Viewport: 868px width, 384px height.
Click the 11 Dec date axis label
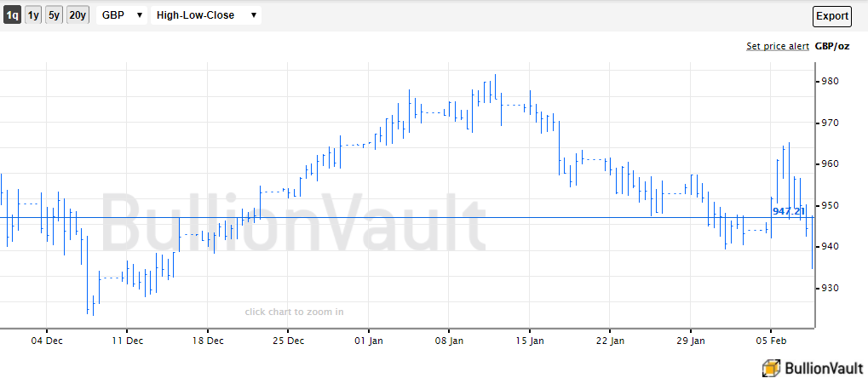point(127,341)
